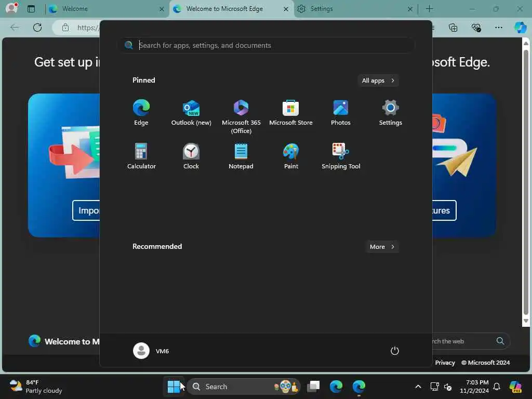This screenshot has height=399, width=532.
Task: Open Copilot sidebar icon in Edge
Action: coord(520,28)
